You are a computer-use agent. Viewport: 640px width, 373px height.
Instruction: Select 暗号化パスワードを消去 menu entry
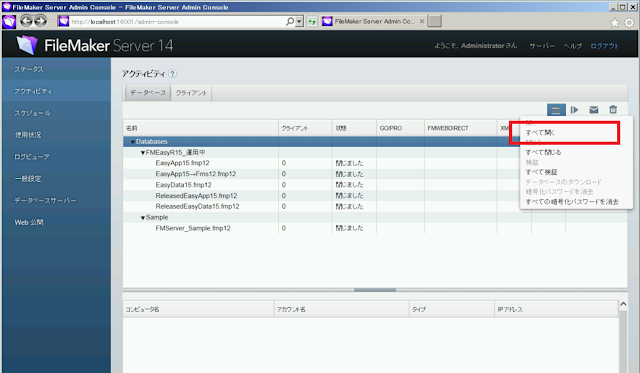point(559,192)
